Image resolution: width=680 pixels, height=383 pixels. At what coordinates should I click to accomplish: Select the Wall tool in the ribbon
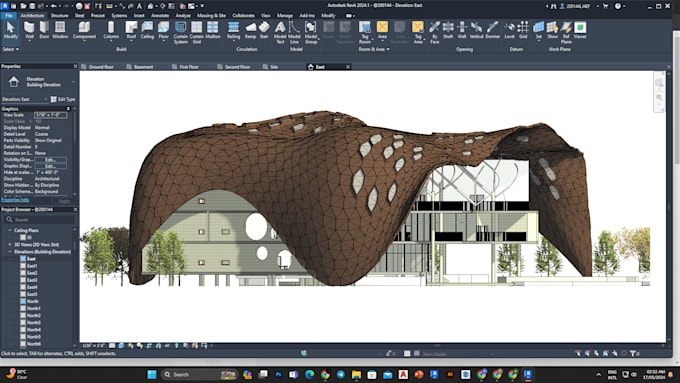coord(29,30)
